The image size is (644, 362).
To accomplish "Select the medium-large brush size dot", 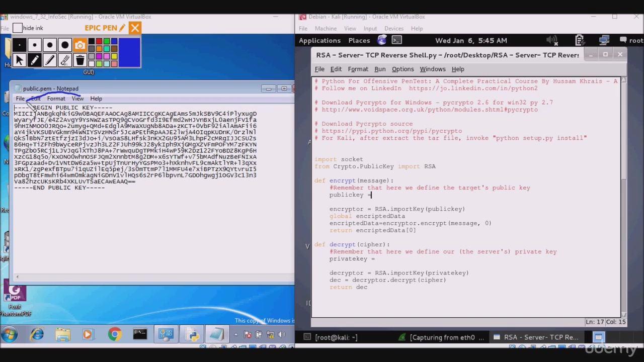I will point(49,45).
